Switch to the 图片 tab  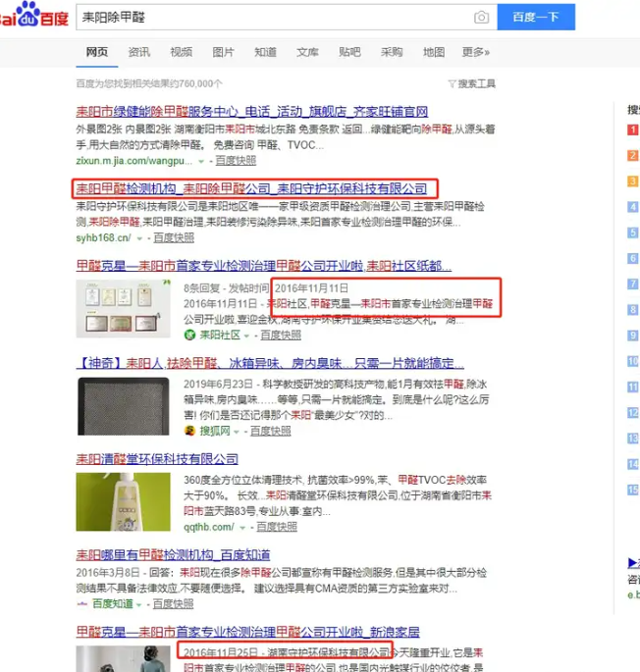click(223, 52)
